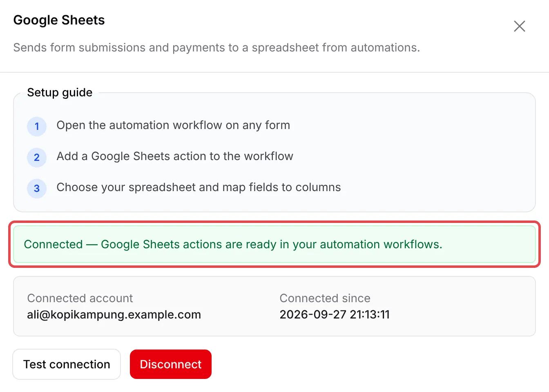Click the "Connected account" label
Screen dimensions: 549x392
point(80,298)
